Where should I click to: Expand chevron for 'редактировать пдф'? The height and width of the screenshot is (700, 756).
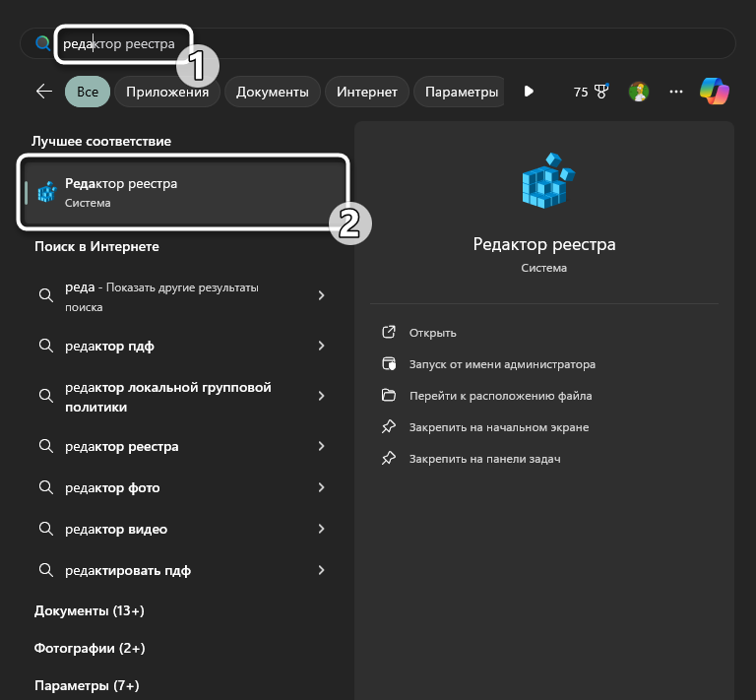click(x=321, y=570)
